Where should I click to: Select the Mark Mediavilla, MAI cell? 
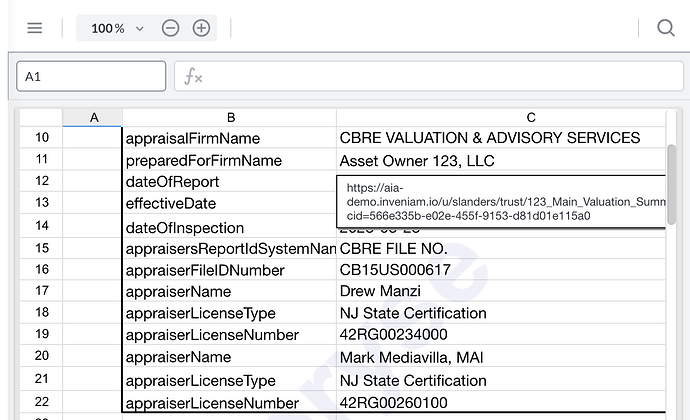(x=500, y=357)
